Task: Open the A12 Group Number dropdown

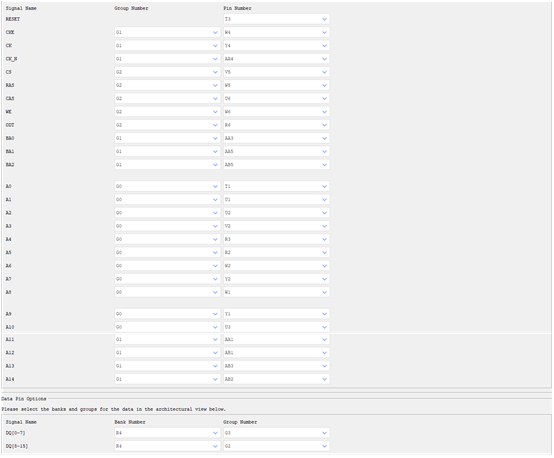Action: 167,353
